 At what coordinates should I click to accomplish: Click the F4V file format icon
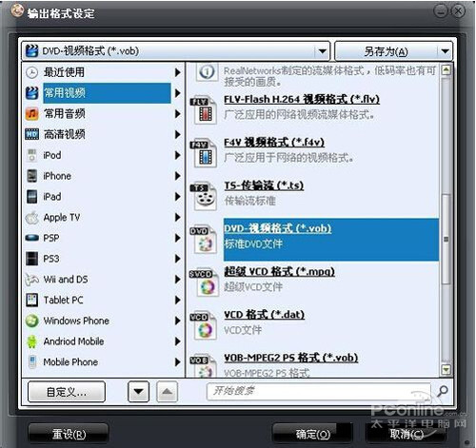click(x=204, y=153)
